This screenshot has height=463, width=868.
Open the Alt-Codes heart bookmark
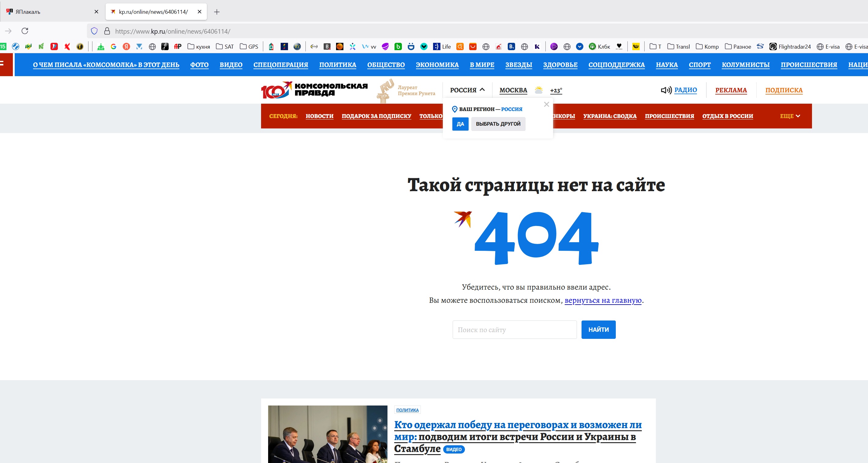click(x=619, y=46)
